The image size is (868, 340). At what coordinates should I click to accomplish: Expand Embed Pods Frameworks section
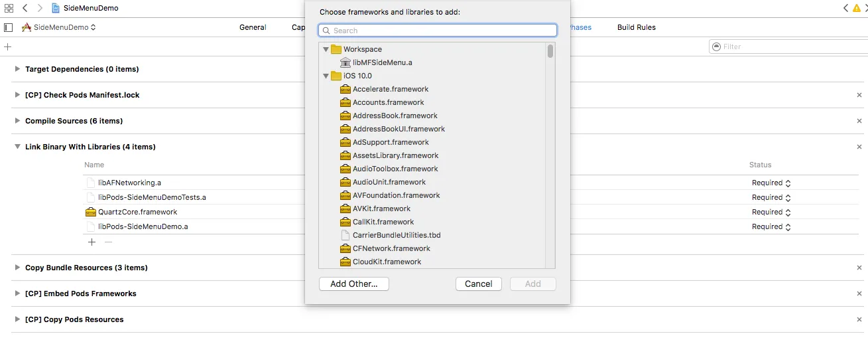coord(17,294)
